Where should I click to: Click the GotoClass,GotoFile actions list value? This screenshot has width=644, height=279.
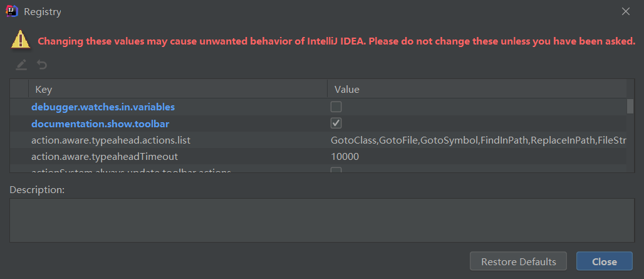[x=477, y=140]
